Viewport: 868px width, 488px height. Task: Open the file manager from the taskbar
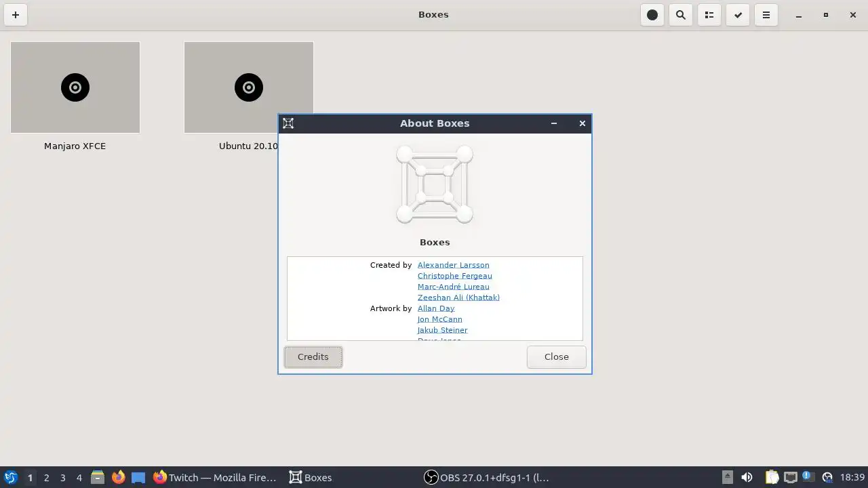click(98, 478)
